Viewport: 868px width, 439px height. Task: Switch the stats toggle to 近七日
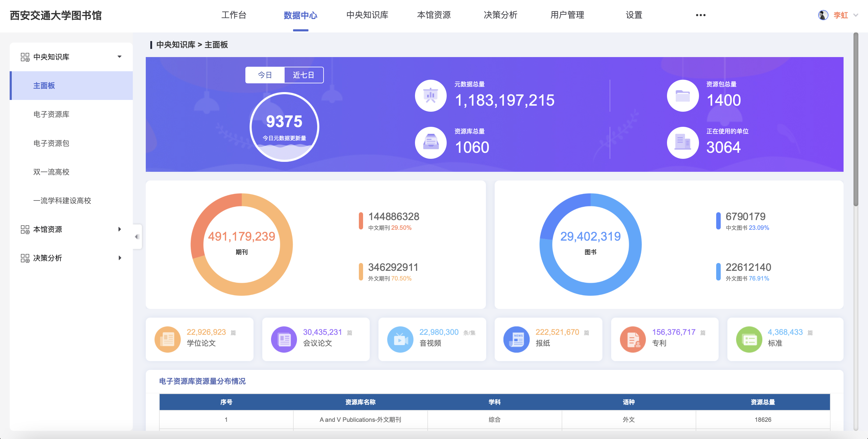click(303, 75)
